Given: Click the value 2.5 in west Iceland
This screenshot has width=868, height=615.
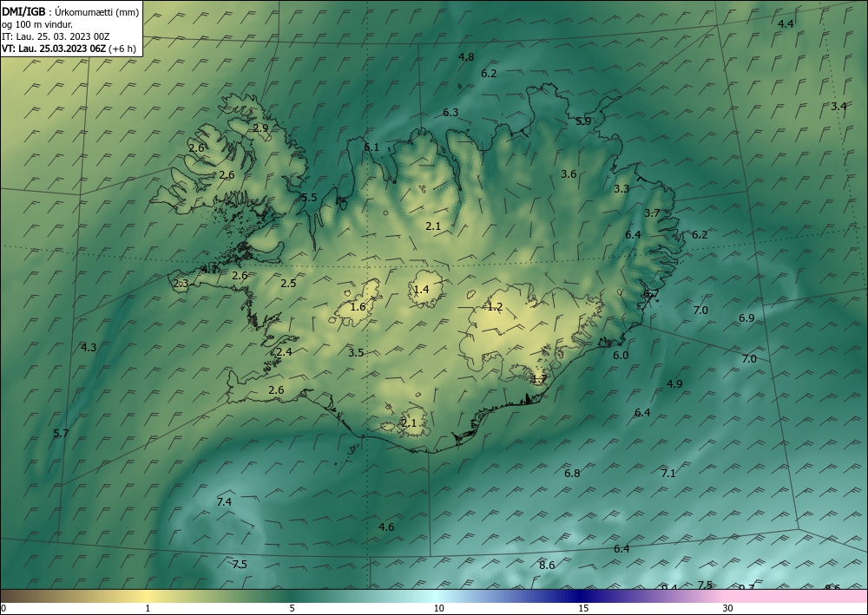Looking at the screenshot, I should click(288, 283).
